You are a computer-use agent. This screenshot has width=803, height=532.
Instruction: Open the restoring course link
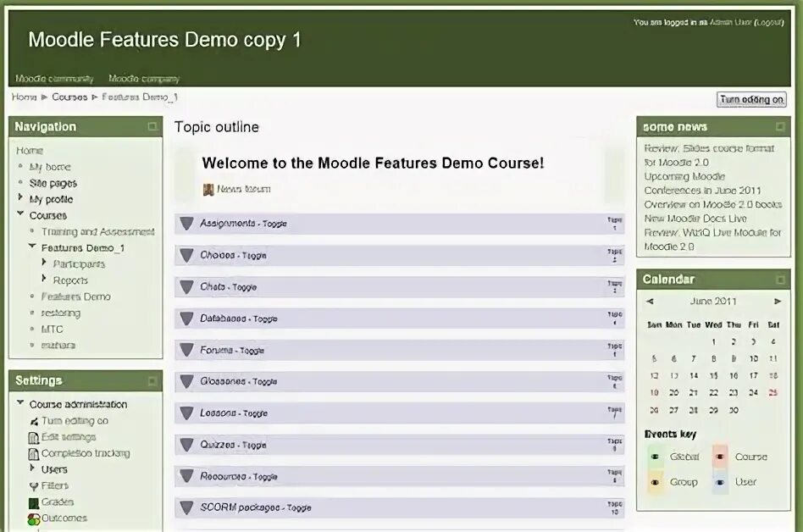point(61,313)
